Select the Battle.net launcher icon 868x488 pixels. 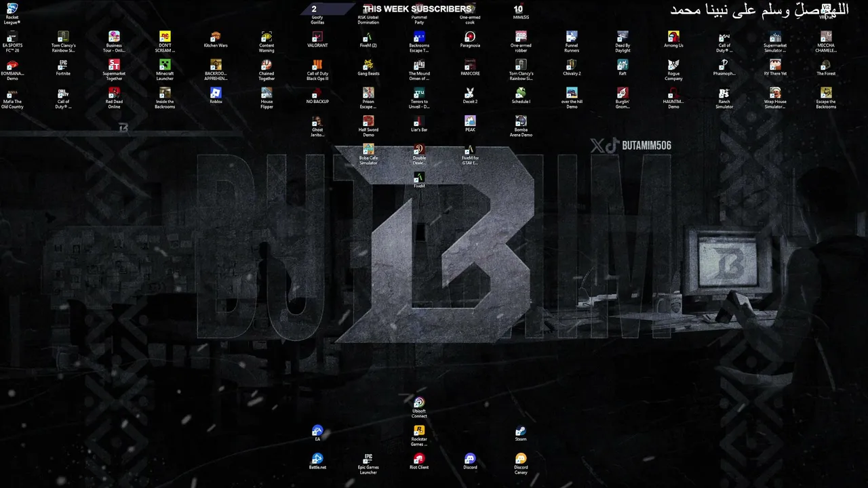(317, 462)
